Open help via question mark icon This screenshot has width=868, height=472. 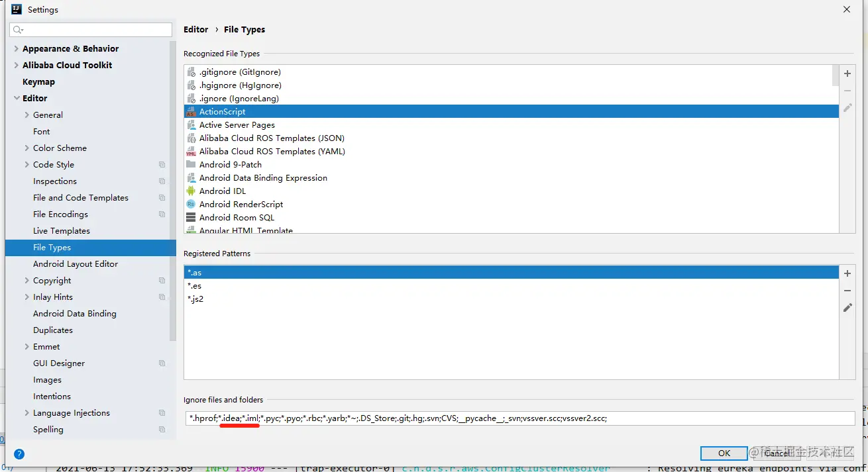point(19,454)
